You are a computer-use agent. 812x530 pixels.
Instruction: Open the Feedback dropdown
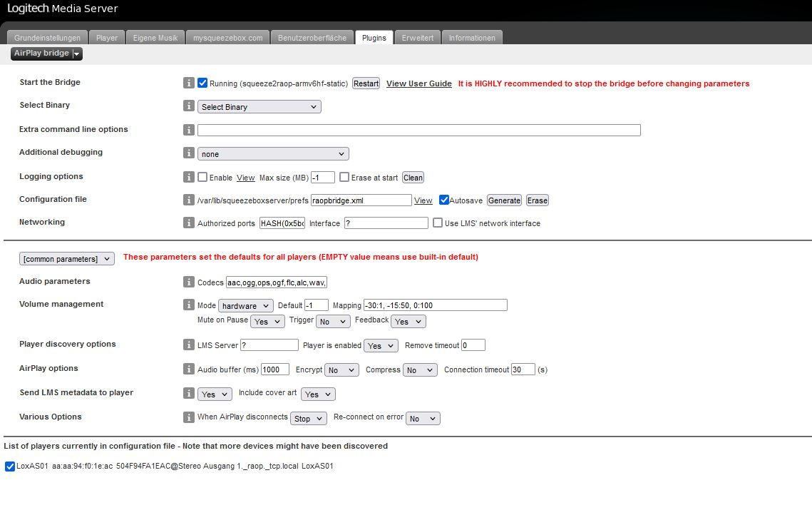point(408,321)
